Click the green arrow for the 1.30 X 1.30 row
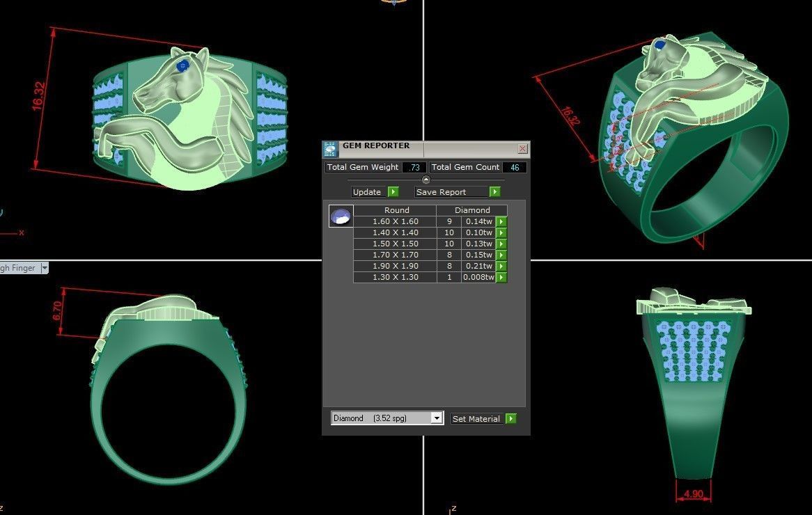This screenshot has height=515, width=812. [501, 277]
